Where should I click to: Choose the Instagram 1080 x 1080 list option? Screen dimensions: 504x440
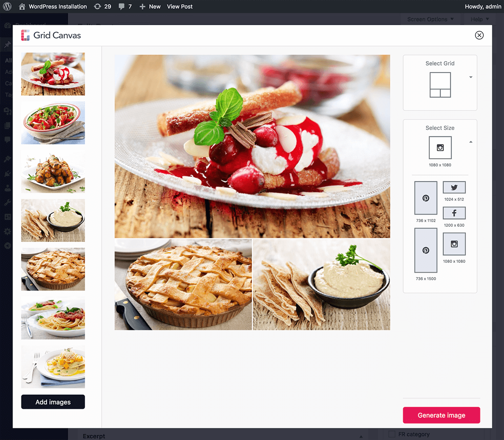coord(454,244)
